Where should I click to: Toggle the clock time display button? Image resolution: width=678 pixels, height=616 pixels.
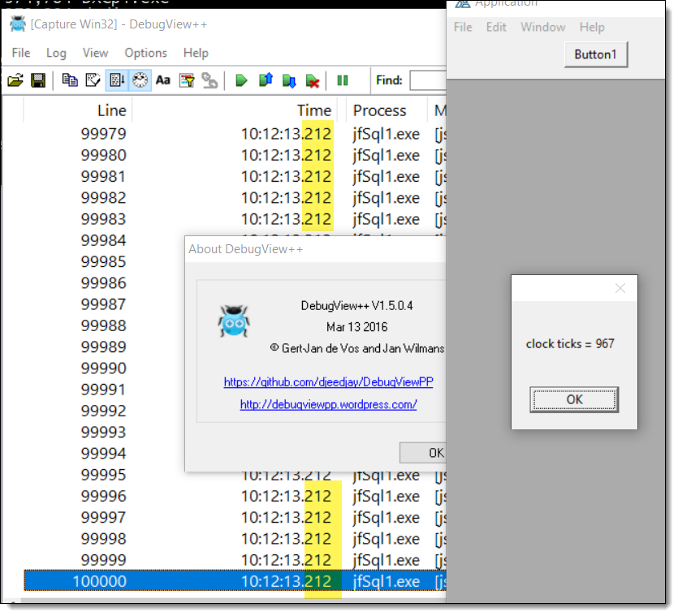[x=140, y=80]
